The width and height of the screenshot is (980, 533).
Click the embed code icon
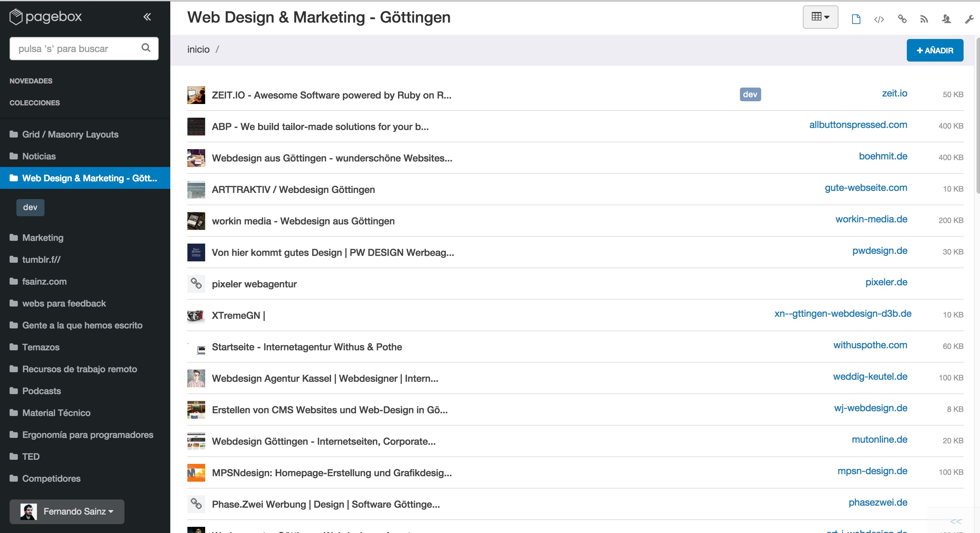pyautogui.click(x=879, y=19)
